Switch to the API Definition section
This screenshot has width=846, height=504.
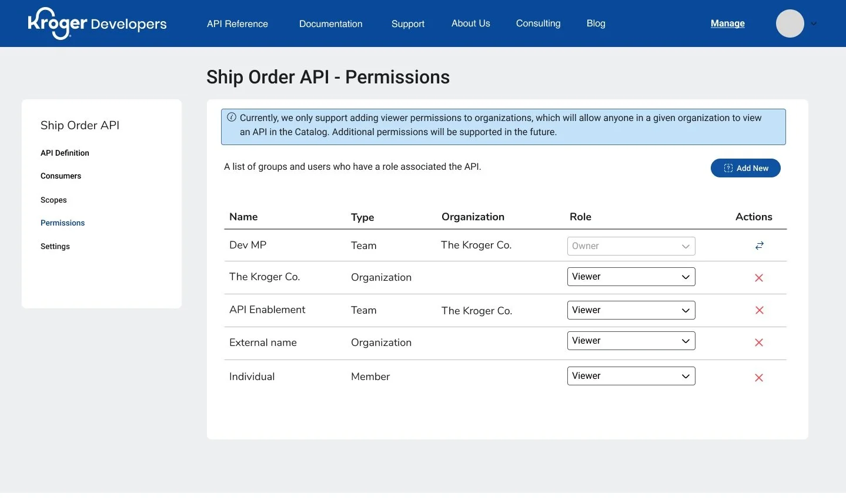tap(65, 153)
